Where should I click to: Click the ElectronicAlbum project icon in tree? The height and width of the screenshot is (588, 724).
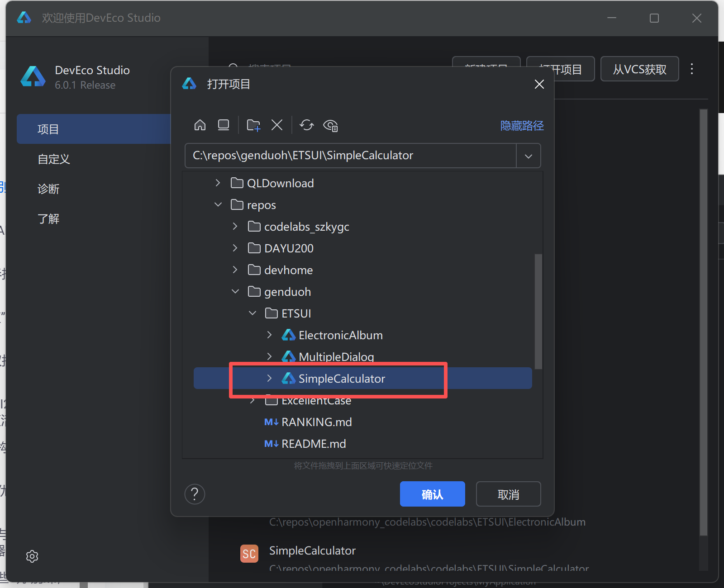click(289, 335)
